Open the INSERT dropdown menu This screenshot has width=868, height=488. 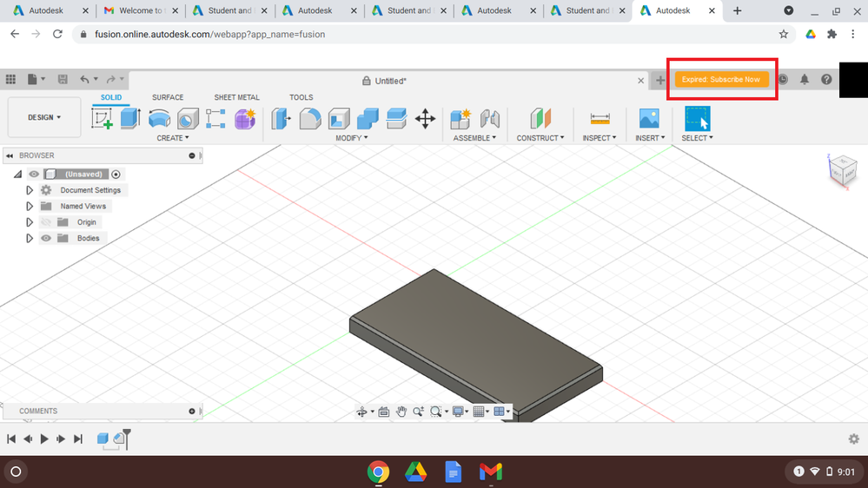click(650, 138)
